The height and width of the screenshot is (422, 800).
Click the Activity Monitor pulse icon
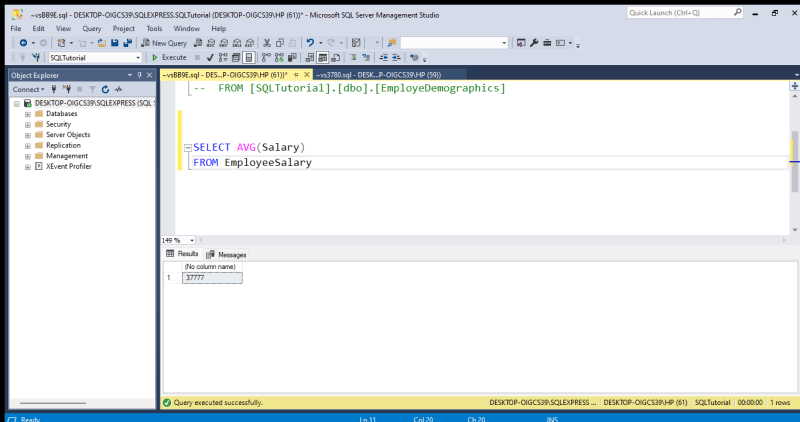(118, 89)
